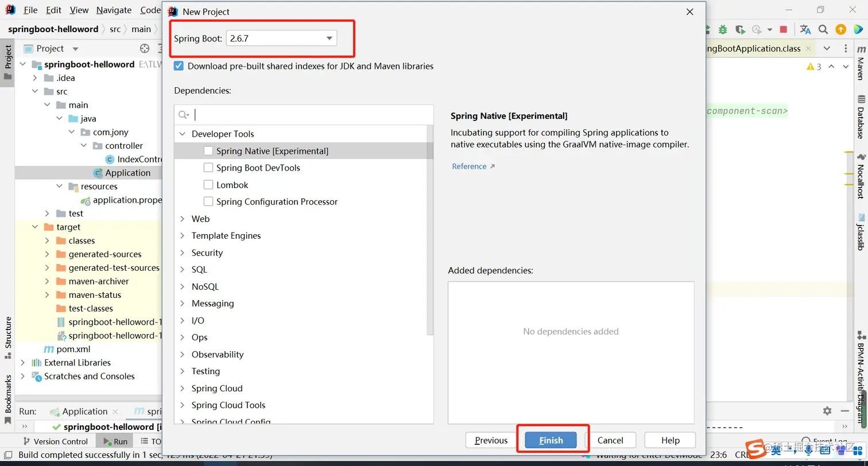The width and height of the screenshot is (868, 466).
Task: Expand the Template Engines category
Action: pos(183,235)
